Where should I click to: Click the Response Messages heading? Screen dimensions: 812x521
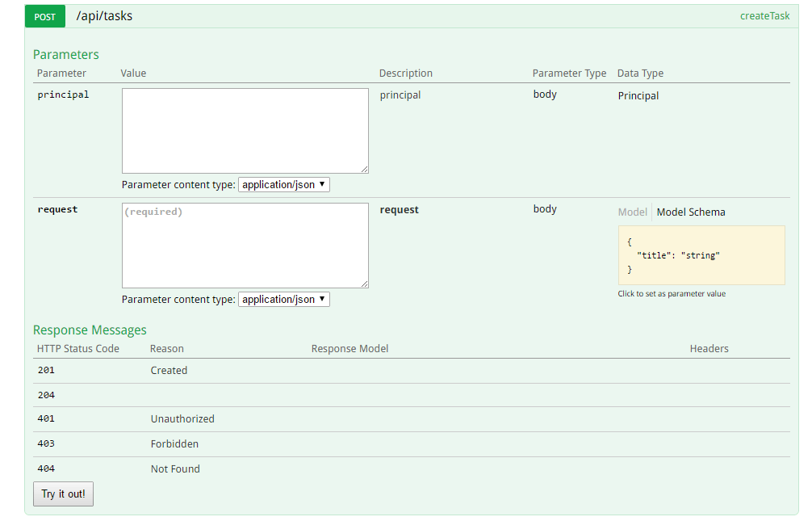(x=90, y=330)
